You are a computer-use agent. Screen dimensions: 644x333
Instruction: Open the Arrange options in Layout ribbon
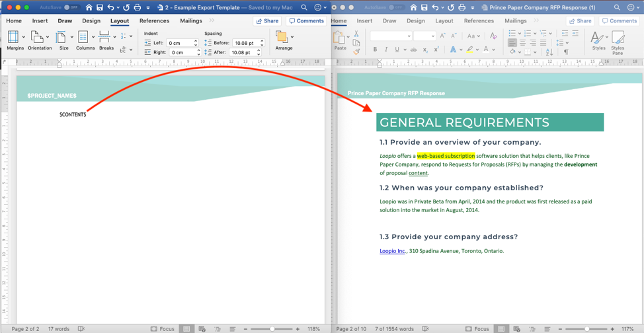(x=284, y=41)
